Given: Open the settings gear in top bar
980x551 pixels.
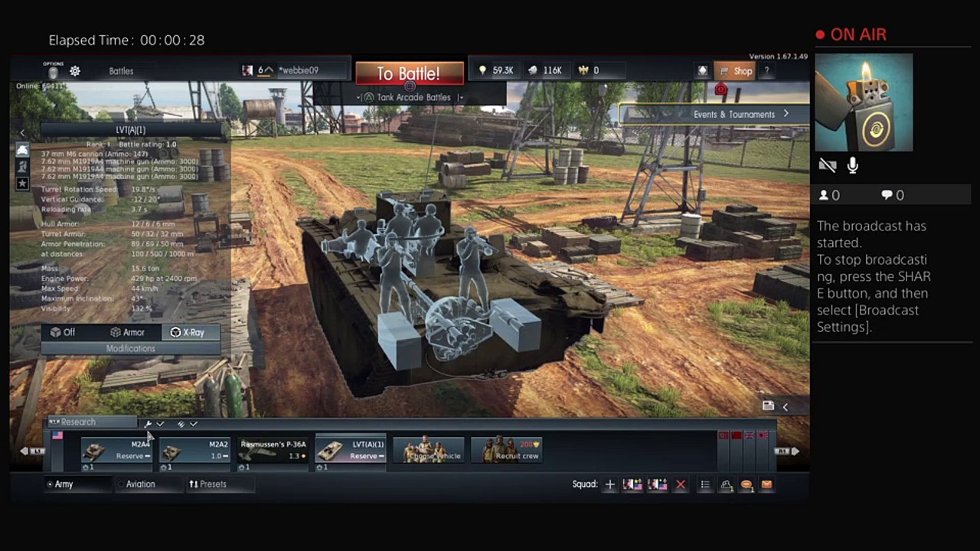Looking at the screenshot, I should pos(75,71).
